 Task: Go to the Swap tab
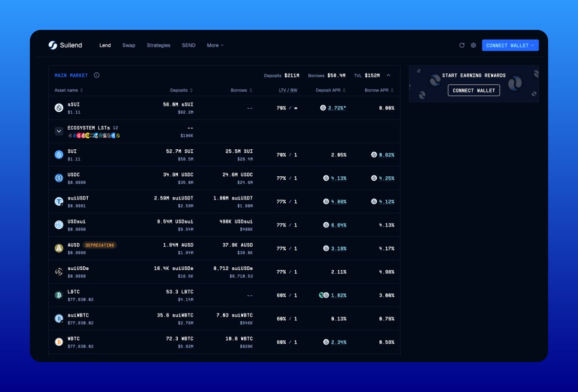(129, 45)
